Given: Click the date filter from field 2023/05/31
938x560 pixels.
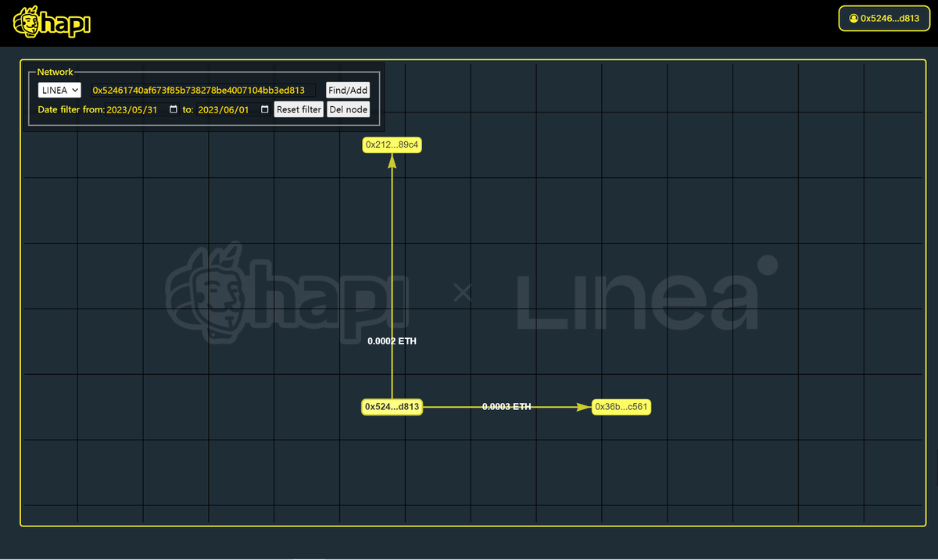Looking at the screenshot, I should pos(143,110).
